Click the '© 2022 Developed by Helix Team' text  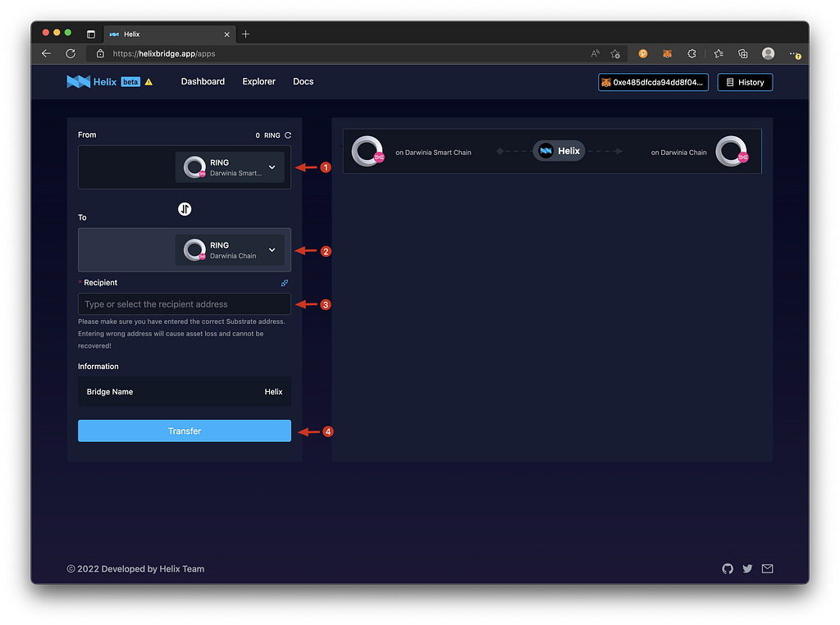coord(135,568)
